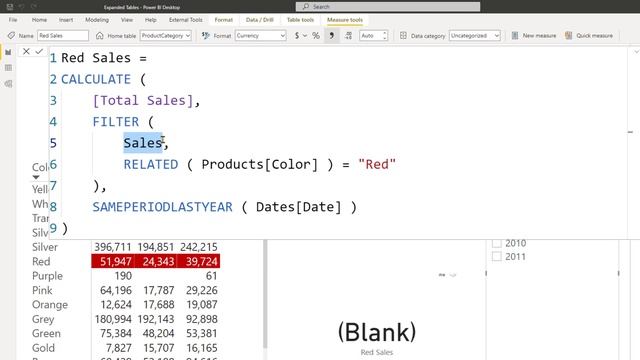Click the Quick measure icon
The width and height of the screenshot is (640, 360).
click(569, 36)
